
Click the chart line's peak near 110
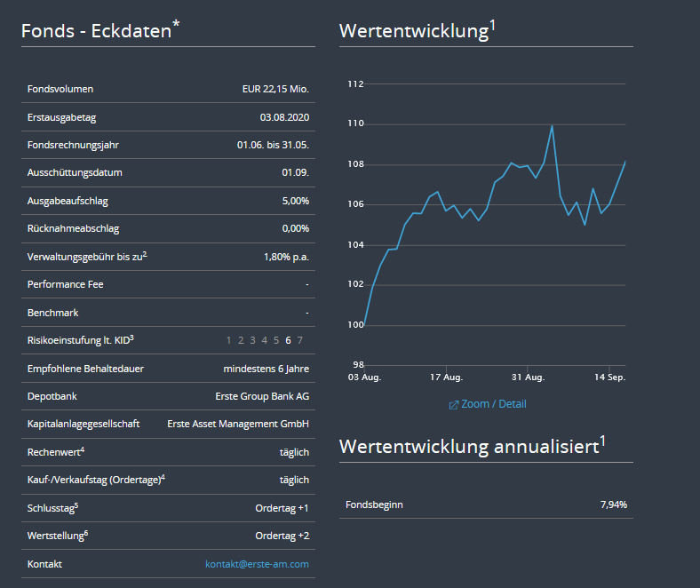(x=553, y=125)
